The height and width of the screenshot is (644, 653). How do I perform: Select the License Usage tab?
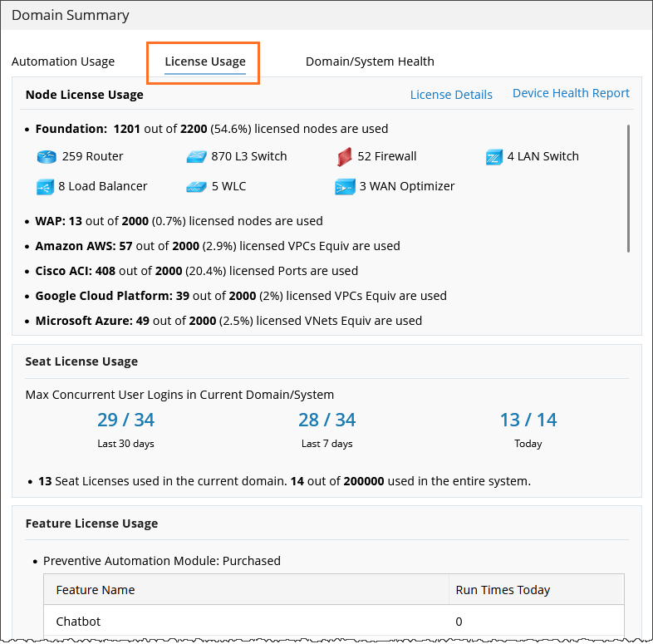[x=205, y=61]
